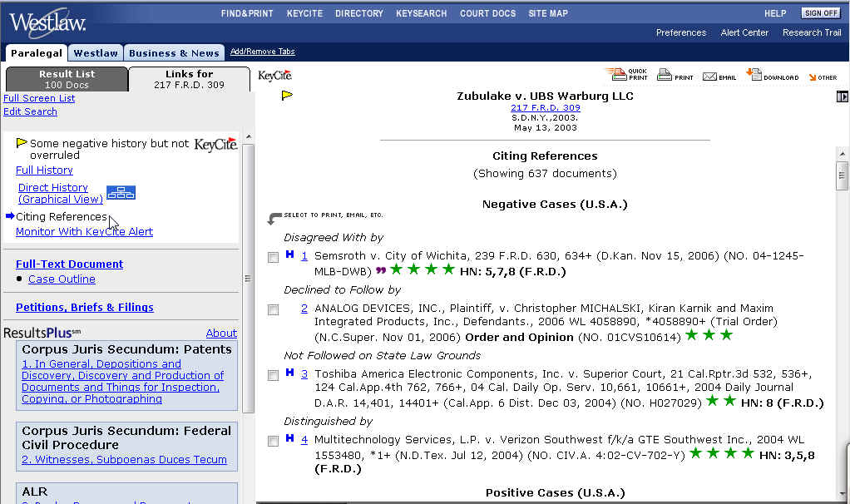Tick the Toshiba America case checkbox
This screenshot has width=850, height=504.
[x=273, y=376]
